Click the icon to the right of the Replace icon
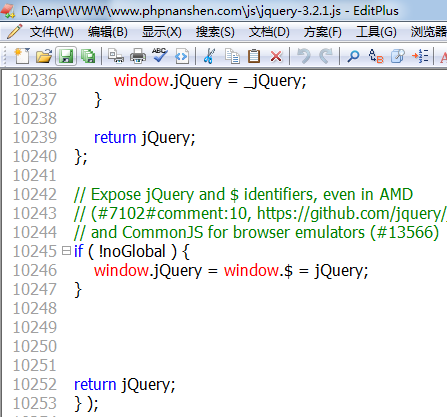 pyautogui.click(x=398, y=56)
